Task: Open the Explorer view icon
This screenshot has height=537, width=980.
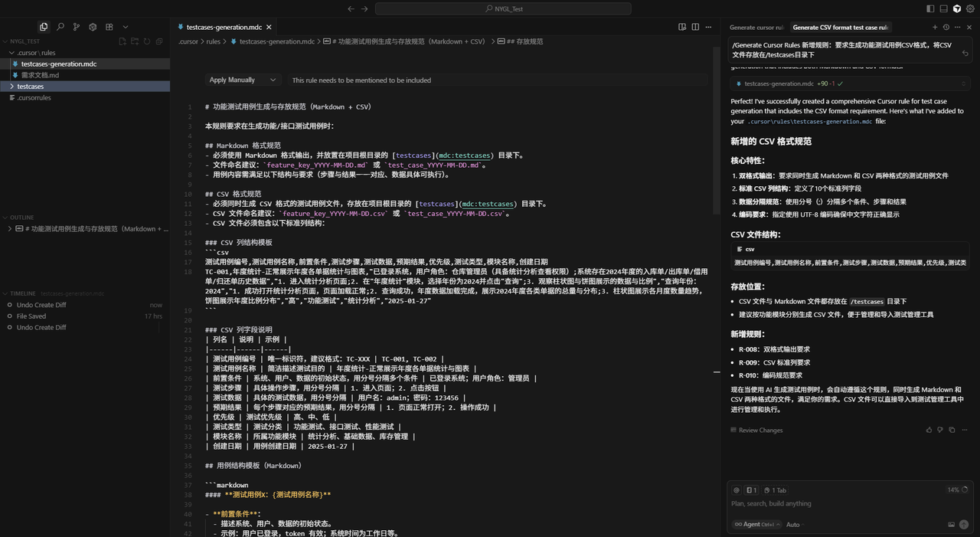Action: pyautogui.click(x=44, y=27)
